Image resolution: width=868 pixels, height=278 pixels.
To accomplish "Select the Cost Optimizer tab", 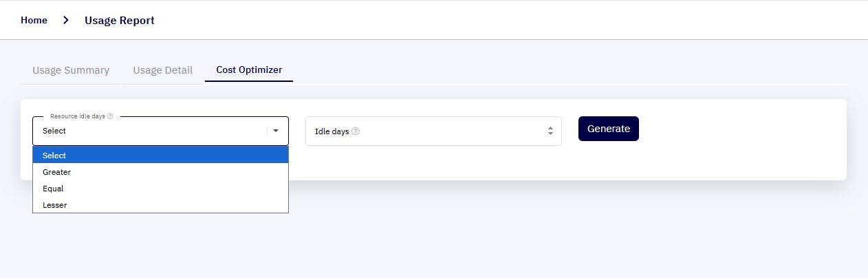I will click(249, 70).
